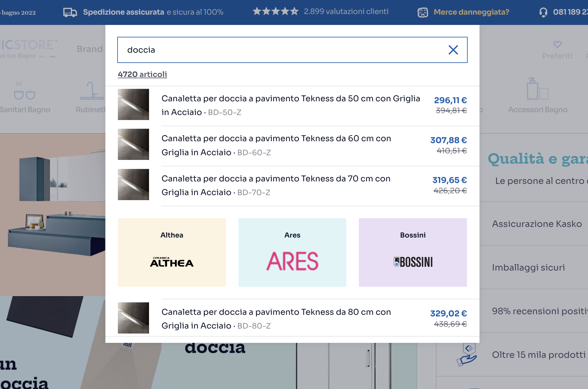Open the 4720 articoli results link
Image resolution: width=588 pixels, height=389 pixels.
[x=142, y=74]
